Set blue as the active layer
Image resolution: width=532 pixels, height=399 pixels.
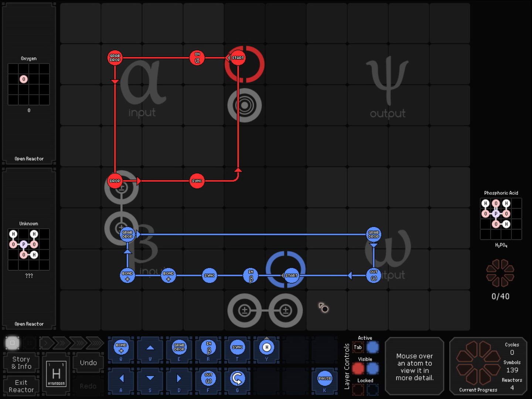(372, 347)
